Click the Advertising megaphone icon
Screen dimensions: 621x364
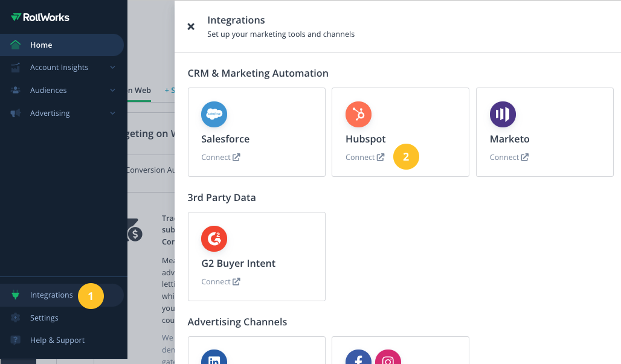[16, 113]
